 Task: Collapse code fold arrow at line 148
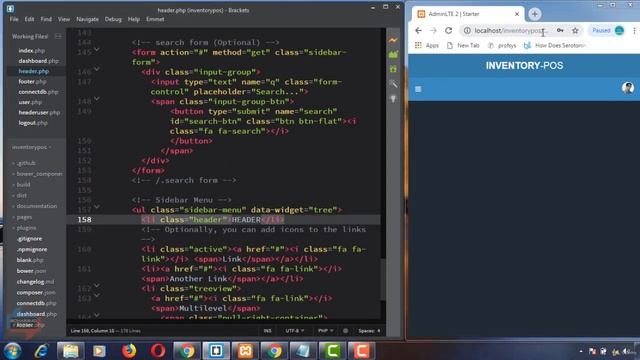pos(97,98)
